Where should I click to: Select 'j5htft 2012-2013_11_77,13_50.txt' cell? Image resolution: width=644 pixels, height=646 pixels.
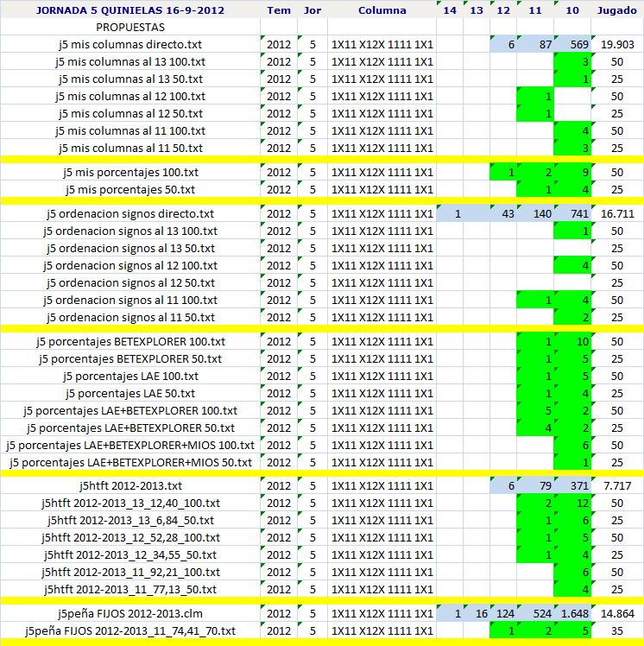tap(130, 590)
